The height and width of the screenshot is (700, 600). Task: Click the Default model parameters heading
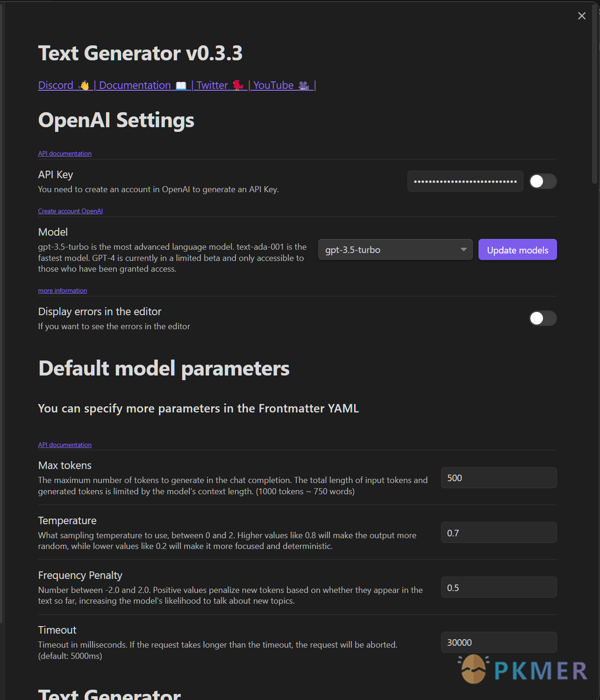164,368
